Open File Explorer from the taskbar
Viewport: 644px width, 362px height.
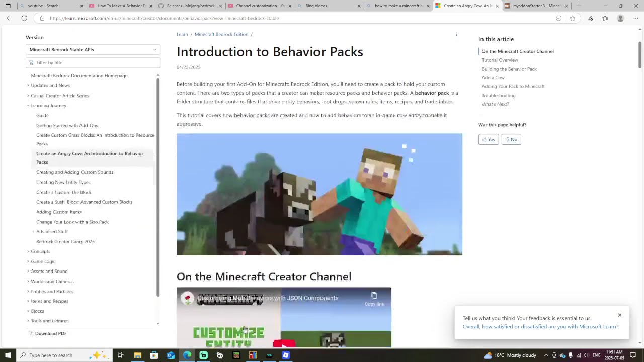pos(137,355)
